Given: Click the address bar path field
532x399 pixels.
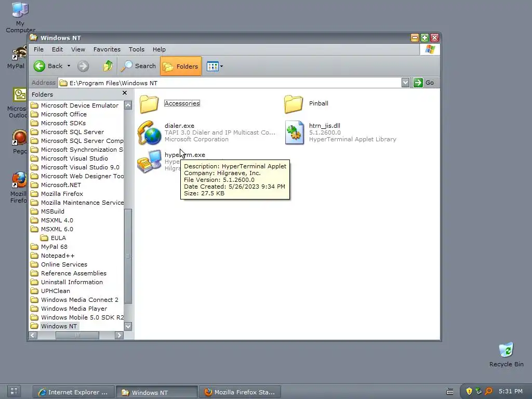Looking at the screenshot, I should point(229,83).
